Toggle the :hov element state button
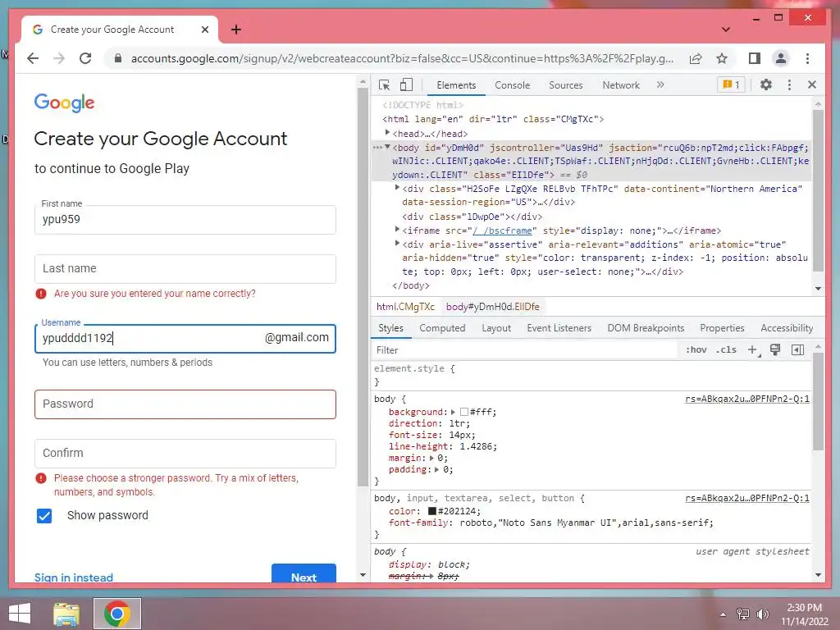840x630 pixels. [696, 349]
